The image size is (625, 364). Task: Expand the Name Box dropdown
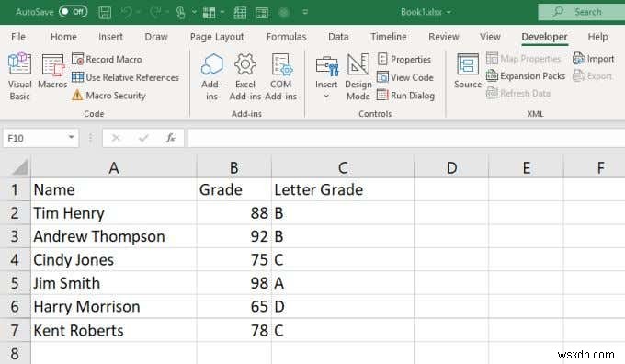tap(71, 138)
